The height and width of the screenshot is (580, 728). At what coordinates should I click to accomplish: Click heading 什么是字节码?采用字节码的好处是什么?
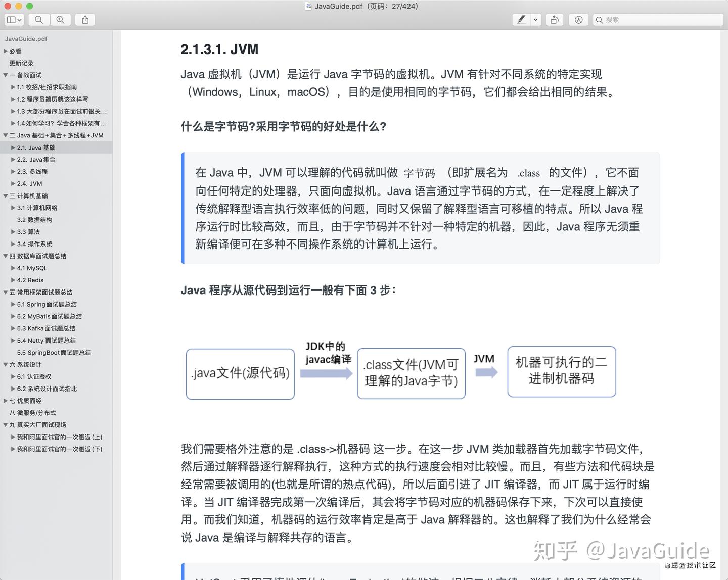tap(284, 127)
